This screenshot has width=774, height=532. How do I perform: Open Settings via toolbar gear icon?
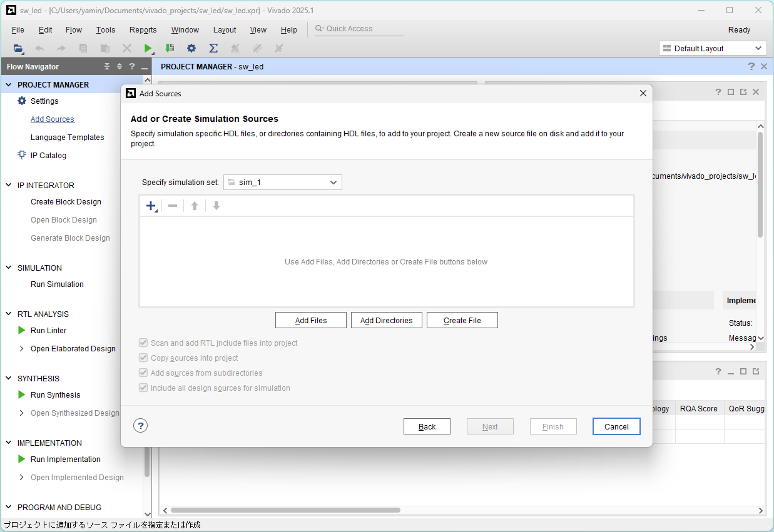191,48
